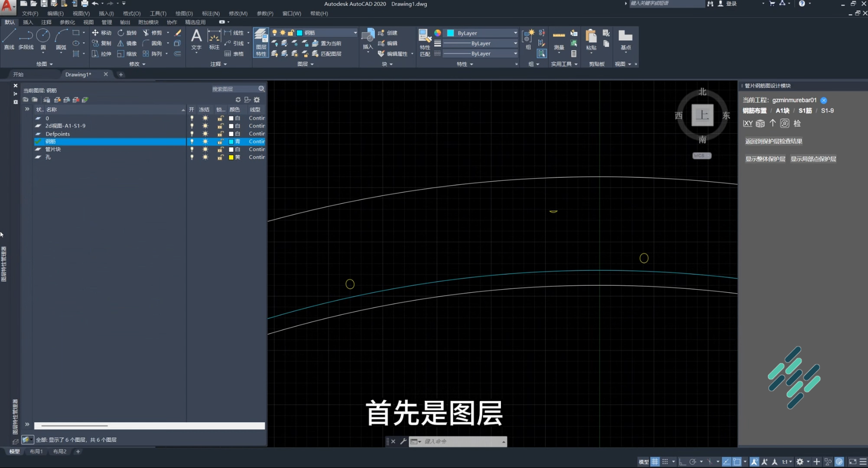Open layer panel settings gear icon
Viewport: 868px width, 468px height.
point(257,100)
